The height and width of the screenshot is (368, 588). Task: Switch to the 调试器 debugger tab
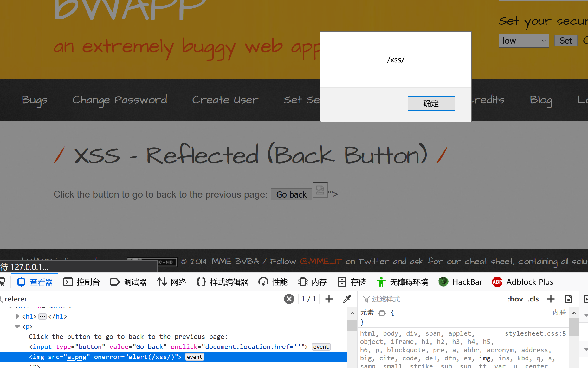pos(128,282)
